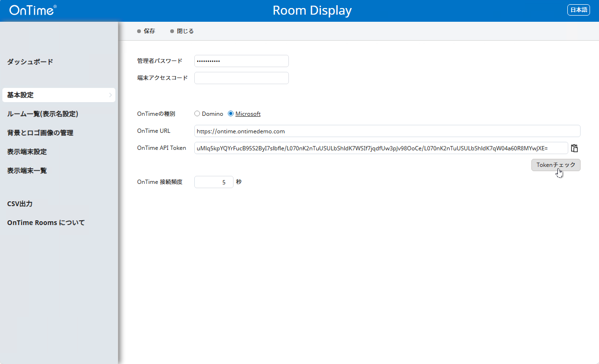The width and height of the screenshot is (599, 364).
Task: Open the ダッシュボード menu item
Action: (30, 62)
